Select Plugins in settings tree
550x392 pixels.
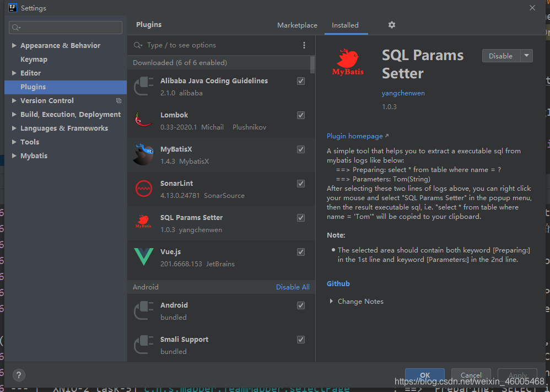[x=66, y=87]
